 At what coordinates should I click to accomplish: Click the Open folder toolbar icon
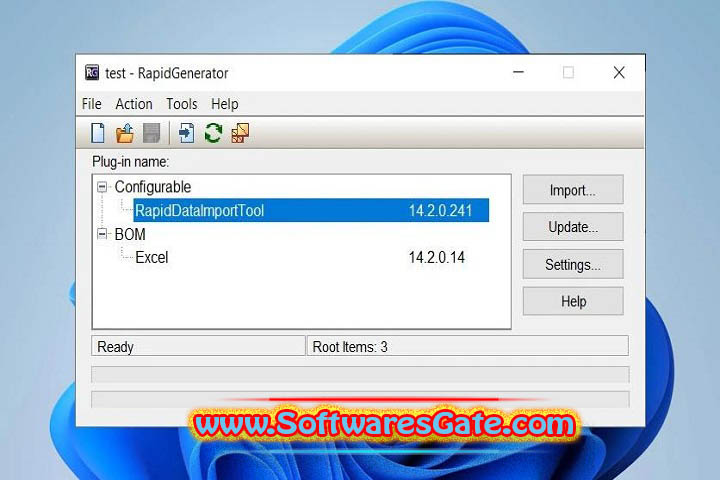tap(124, 133)
